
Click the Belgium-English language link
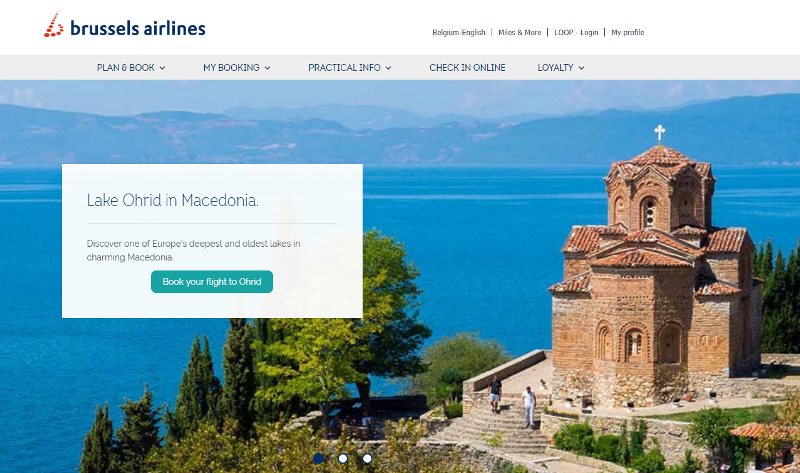pos(459,32)
